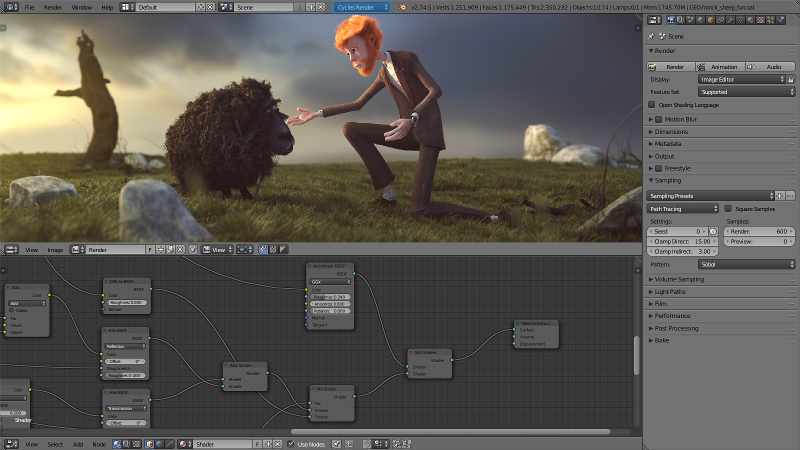Adjust the Render samples 600 field
800x450 pixels.
click(760, 231)
